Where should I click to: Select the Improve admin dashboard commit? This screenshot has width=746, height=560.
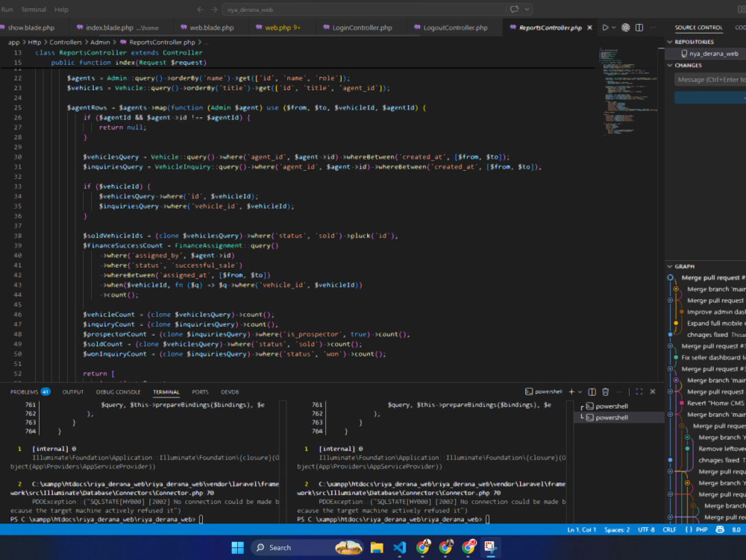click(x=716, y=312)
